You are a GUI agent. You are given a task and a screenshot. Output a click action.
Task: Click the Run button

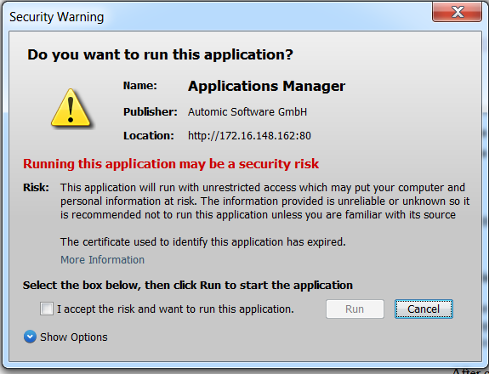click(x=355, y=309)
